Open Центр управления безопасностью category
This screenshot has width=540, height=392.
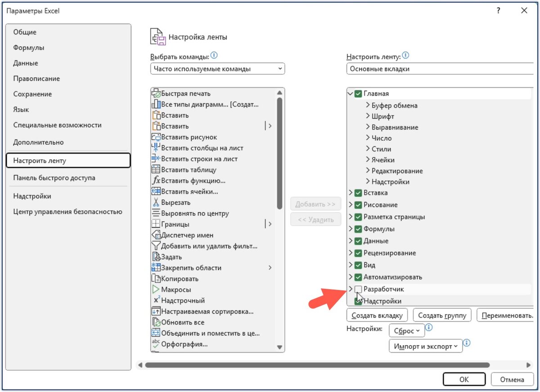tap(68, 212)
